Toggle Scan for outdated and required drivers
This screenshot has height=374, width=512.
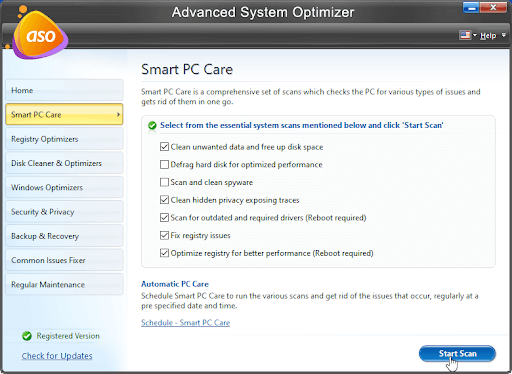pos(164,217)
